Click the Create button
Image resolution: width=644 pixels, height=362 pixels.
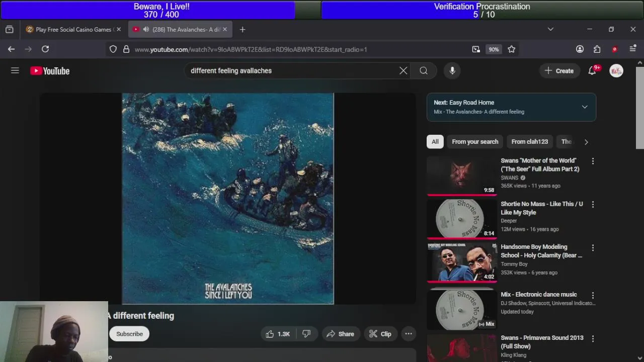(x=559, y=71)
